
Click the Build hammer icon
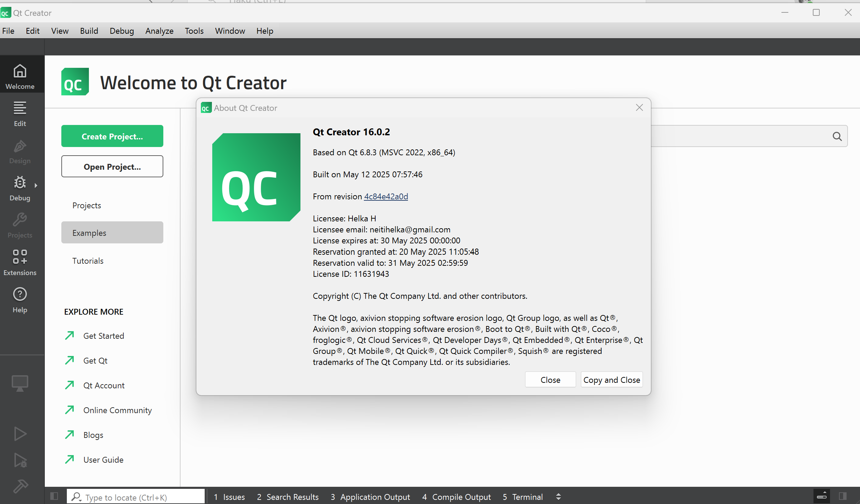point(20,486)
